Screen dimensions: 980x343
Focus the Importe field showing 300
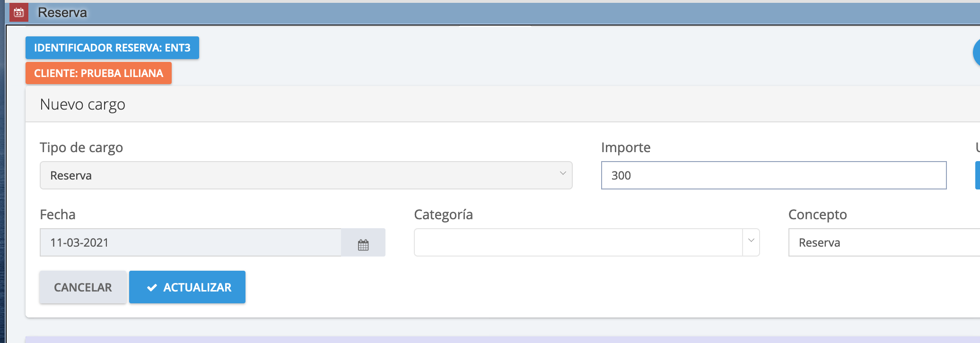coord(773,175)
